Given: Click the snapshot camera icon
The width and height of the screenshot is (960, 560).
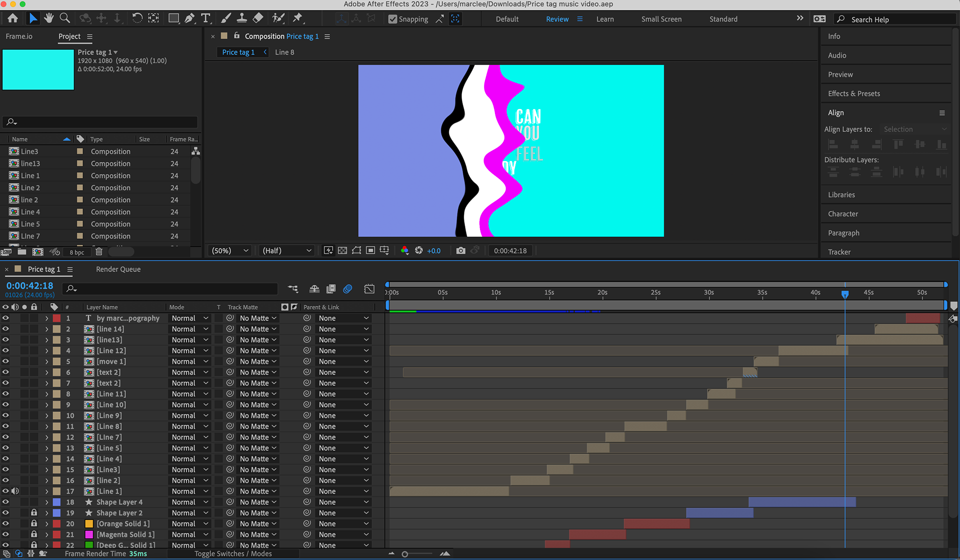Looking at the screenshot, I should pyautogui.click(x=460, y=250).
